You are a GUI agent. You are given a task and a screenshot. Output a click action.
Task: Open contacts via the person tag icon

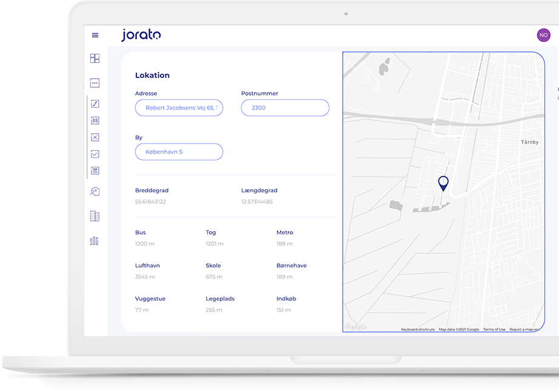point(94,191)
